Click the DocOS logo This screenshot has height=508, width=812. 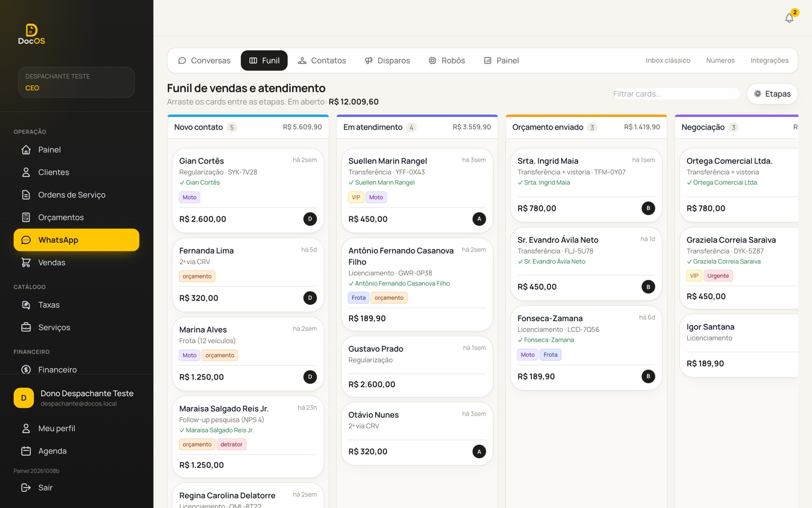click(x=31, y=34)
